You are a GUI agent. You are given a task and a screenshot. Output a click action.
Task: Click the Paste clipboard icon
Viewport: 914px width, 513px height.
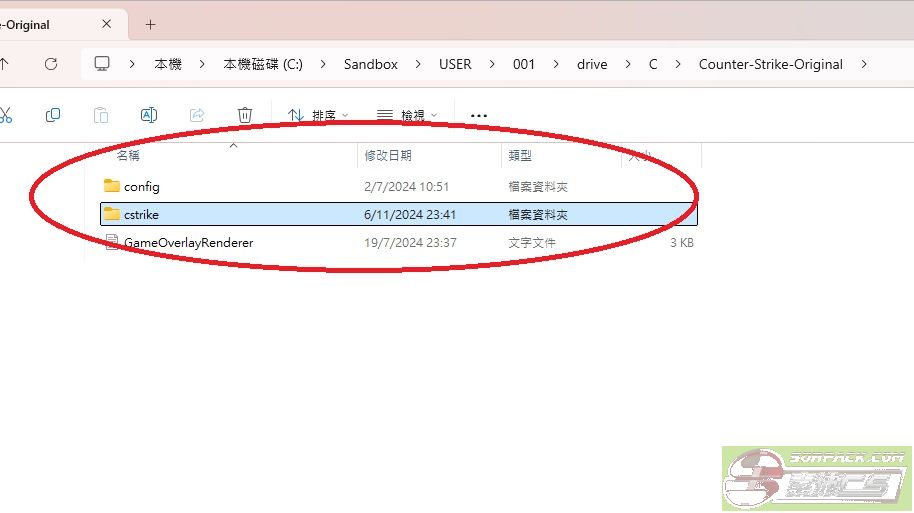click(x=101, y=115)
